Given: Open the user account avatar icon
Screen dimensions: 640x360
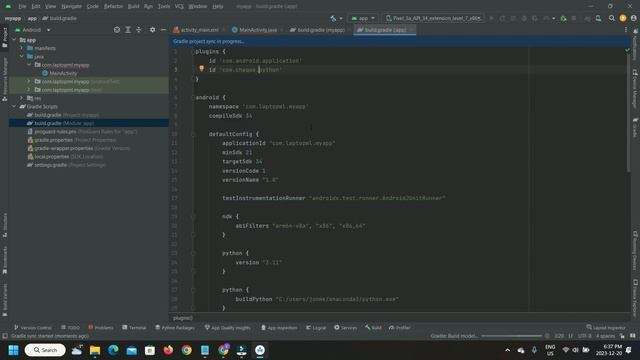Looking at the screenshot, I should tap(633, 18).
